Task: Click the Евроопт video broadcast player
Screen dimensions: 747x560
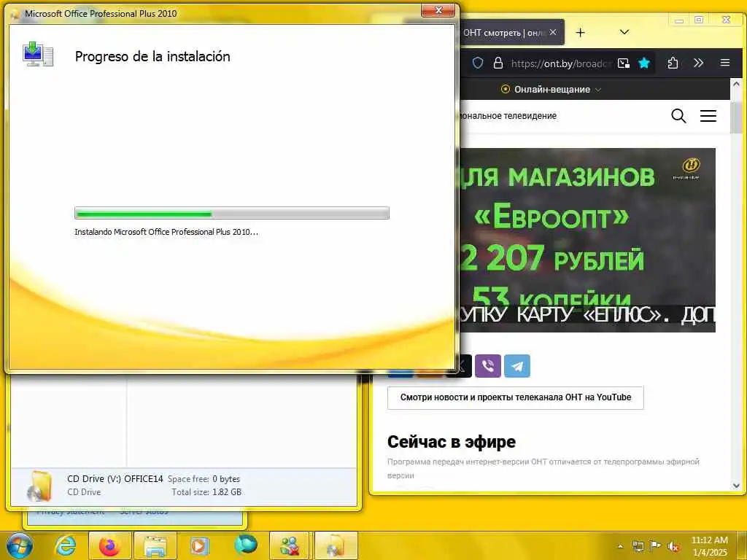Action: click(587, 240)
